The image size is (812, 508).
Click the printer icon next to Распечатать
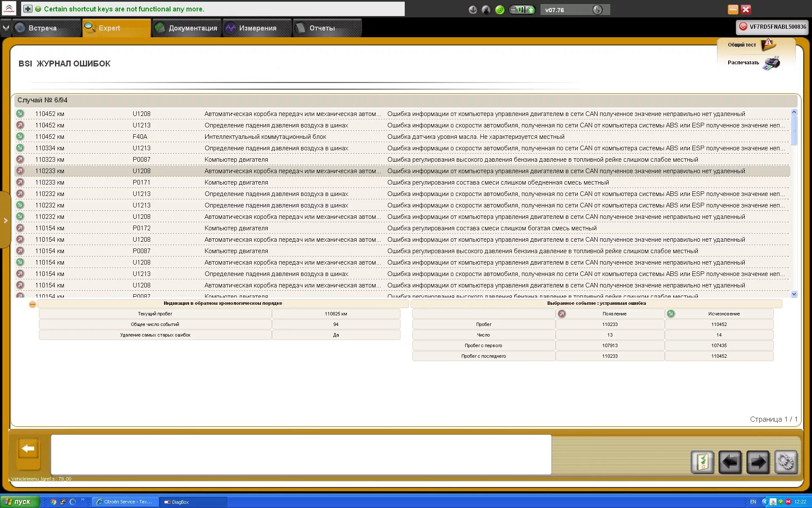[x=772, y=63]
